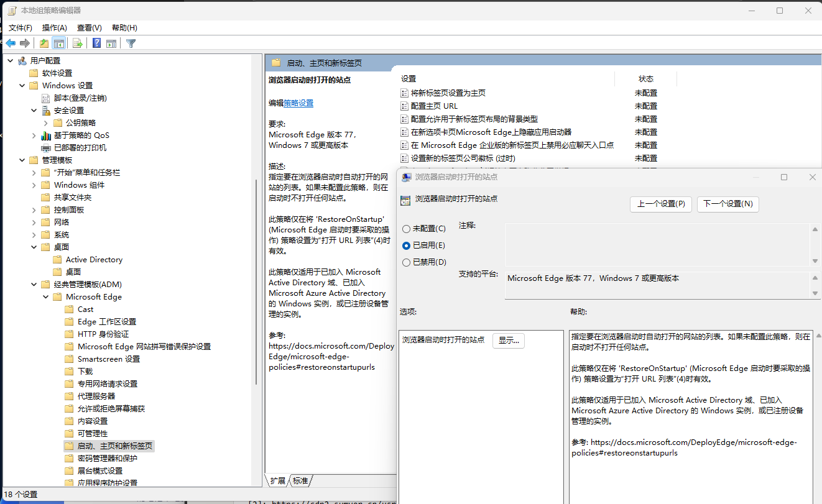Image resolution: width=822 pixels, height=504 pixels.
Task: Switch to the 标准 tab
Action: pyautogui.click(x=300, y=480)
